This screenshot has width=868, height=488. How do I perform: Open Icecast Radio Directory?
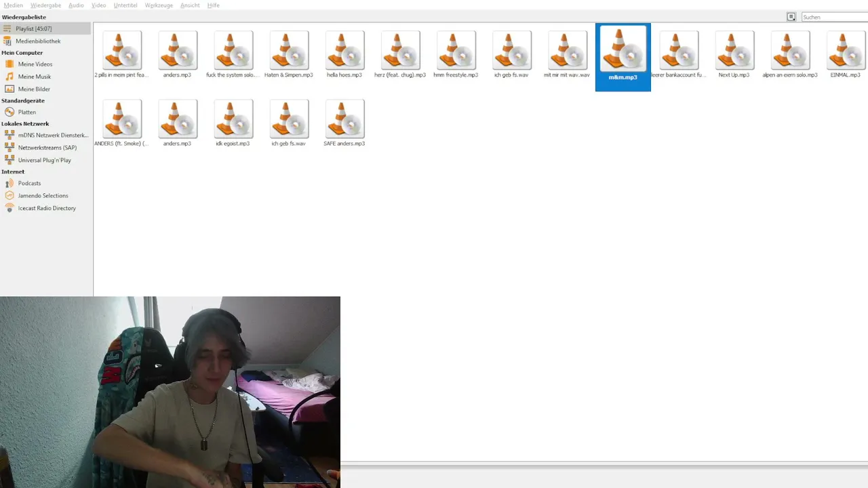[45, 208]
